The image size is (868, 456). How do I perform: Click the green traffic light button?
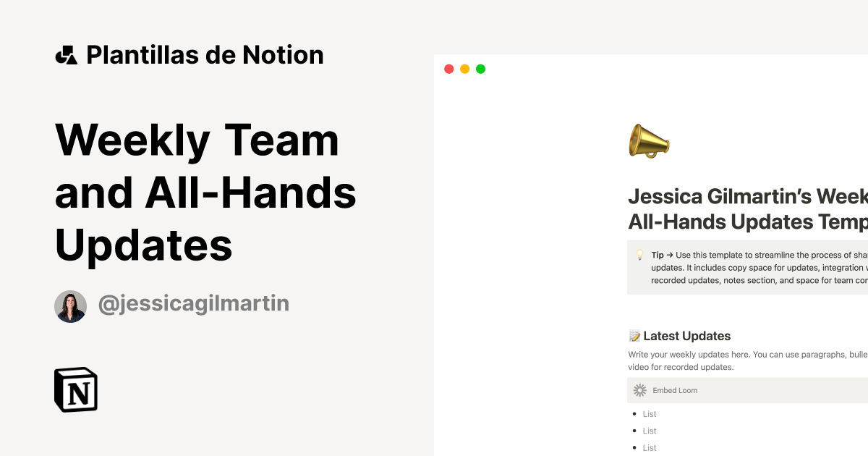[x=480, y=68]
